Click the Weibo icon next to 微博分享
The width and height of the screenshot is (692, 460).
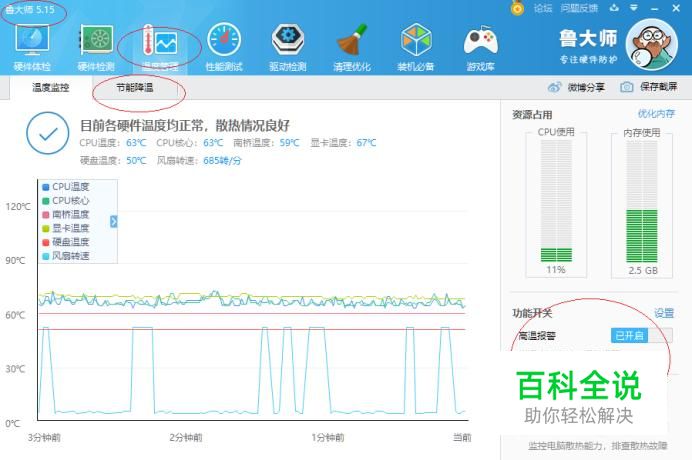(x=554, y=87)
